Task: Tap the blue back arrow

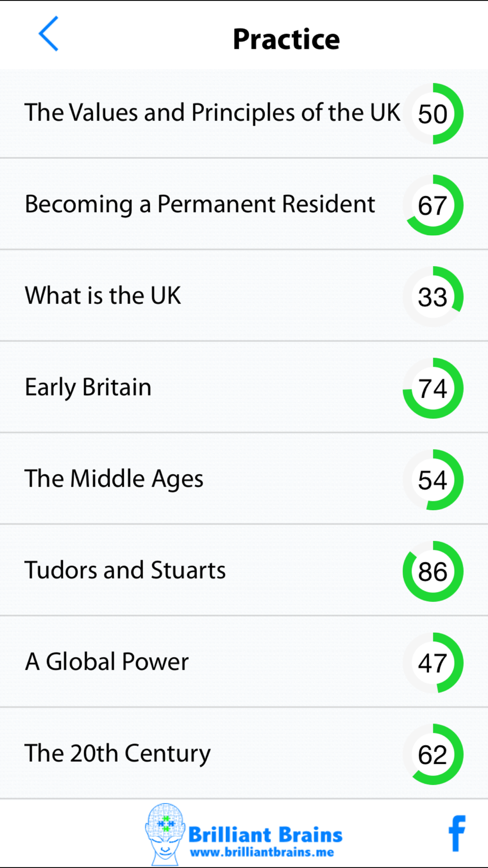Action: (x=48, y=34)
